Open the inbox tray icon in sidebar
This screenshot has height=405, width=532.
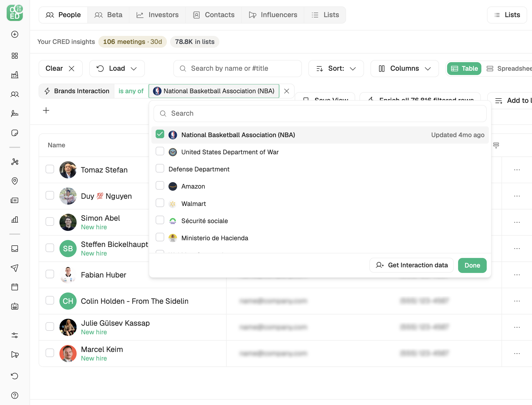(x=15, y=249)
